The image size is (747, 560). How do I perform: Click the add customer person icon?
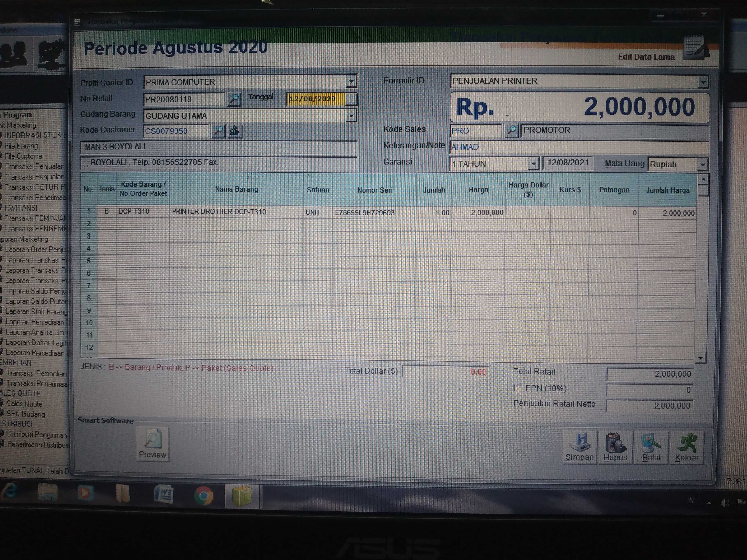(x=235, y=131)
